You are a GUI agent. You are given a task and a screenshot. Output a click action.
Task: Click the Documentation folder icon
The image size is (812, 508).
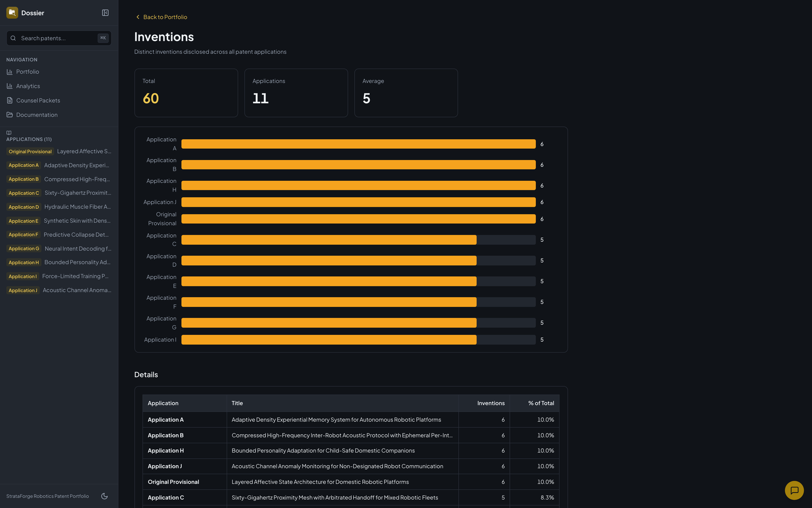(10, 115)
